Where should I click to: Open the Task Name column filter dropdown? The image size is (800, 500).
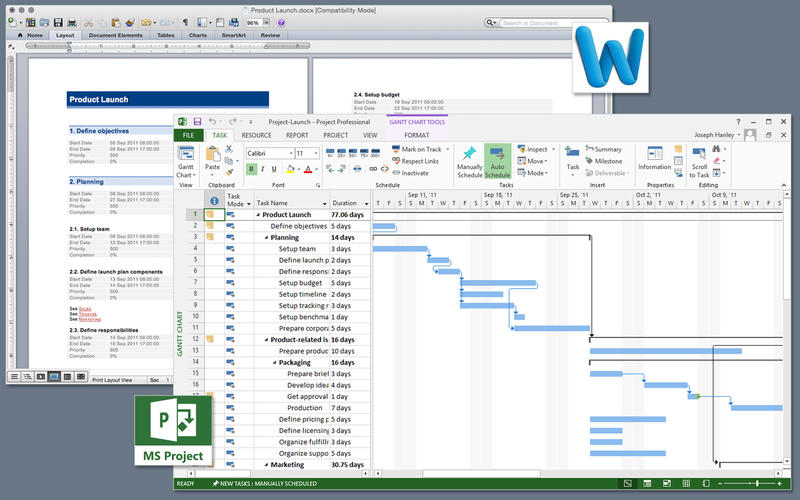pos(324,204)
